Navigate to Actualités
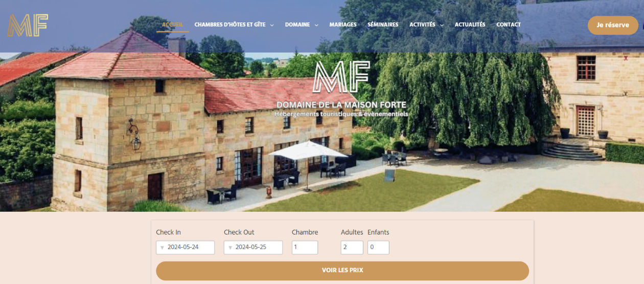 coord(470,25)
